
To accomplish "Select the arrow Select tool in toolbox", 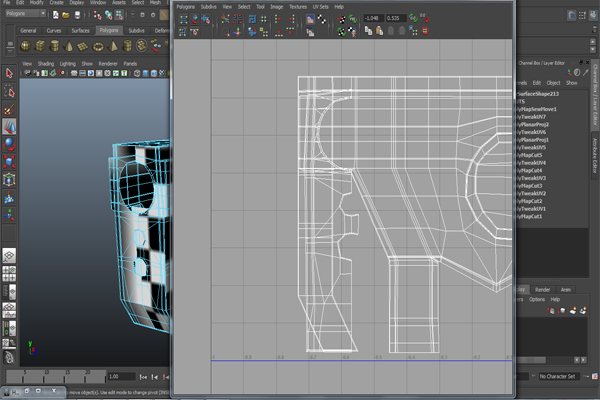I will click(x=9, y=73).
